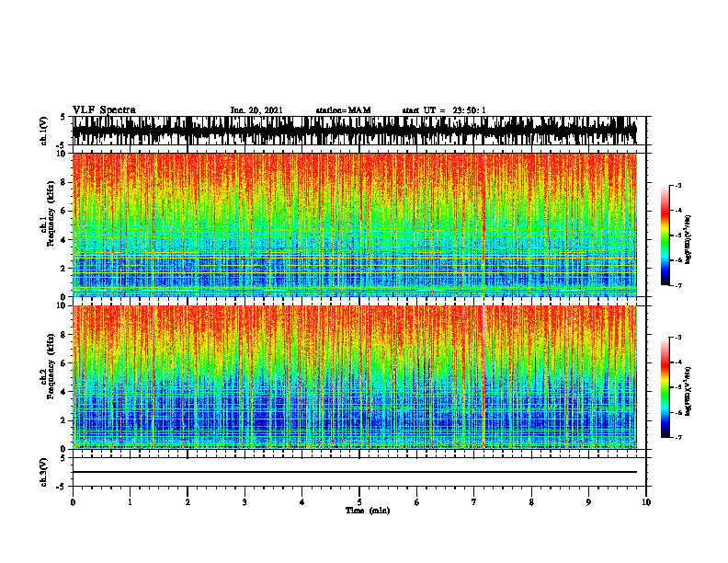Click the log(PSD) label beside ch.1 colorbar

click(688, 240)
